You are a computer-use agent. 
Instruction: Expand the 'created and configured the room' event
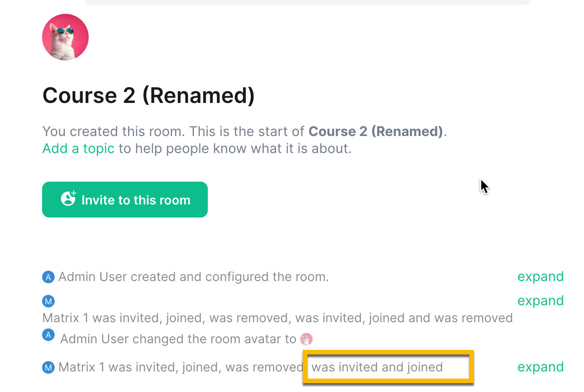[x=541, y=277]
